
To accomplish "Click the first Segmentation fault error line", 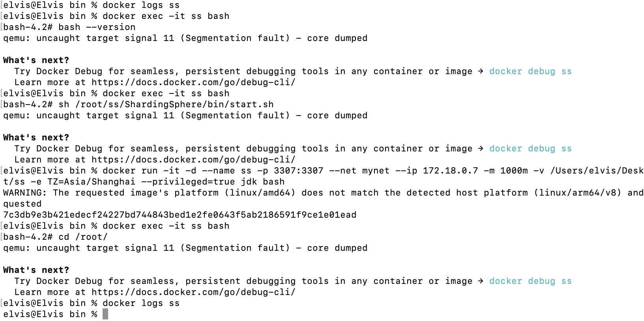I will 185,38.
